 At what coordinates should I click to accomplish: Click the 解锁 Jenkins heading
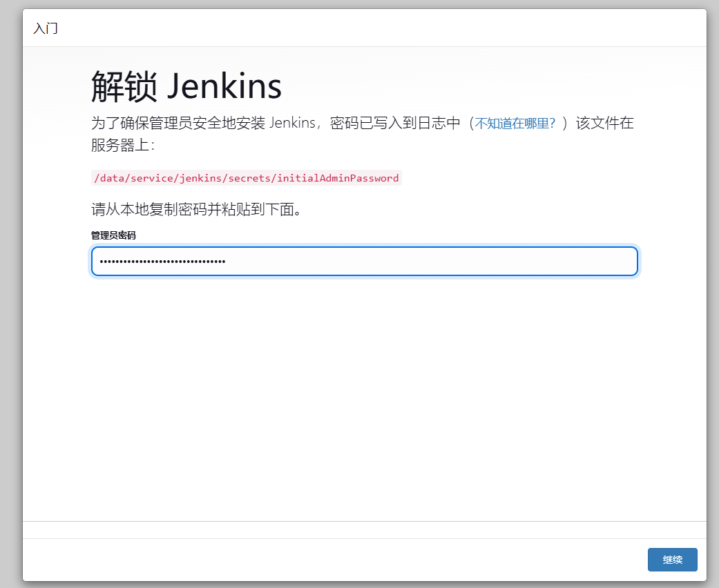(186, 87)
